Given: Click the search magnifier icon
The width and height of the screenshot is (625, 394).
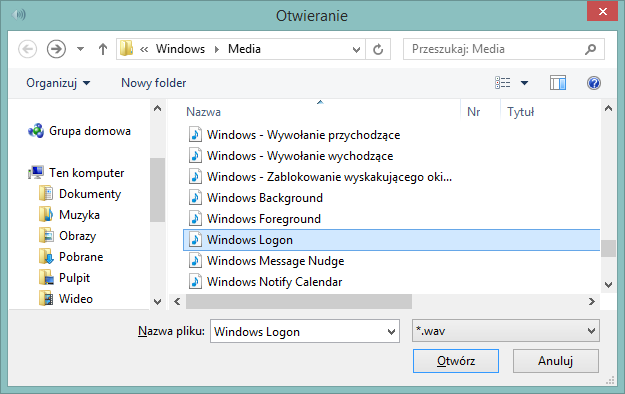Looking at the screenshot, I should [x=590, y=49].
